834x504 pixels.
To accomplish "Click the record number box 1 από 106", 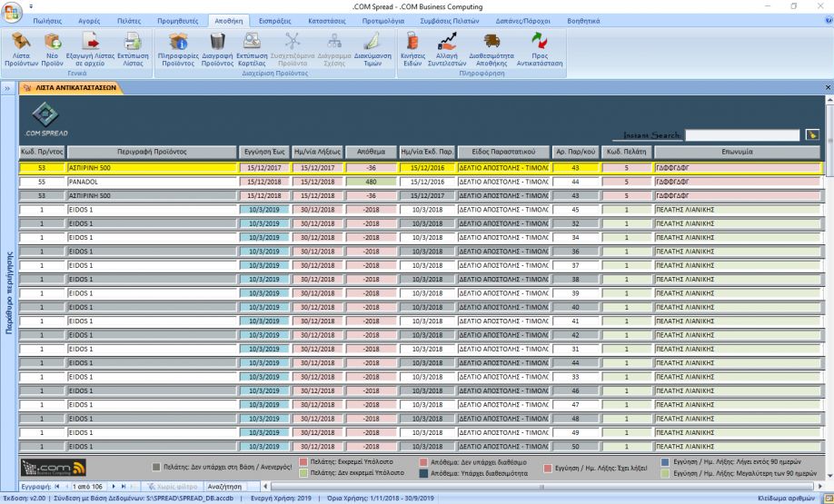I will coord(88,487).
